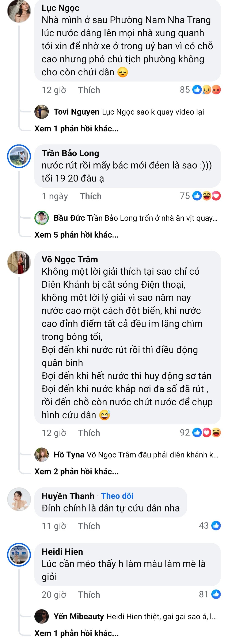Viewport: 228px width, 644px height.
Task: Like Heidi Hien's comment with Thích
Action: (x=89, y=595)
